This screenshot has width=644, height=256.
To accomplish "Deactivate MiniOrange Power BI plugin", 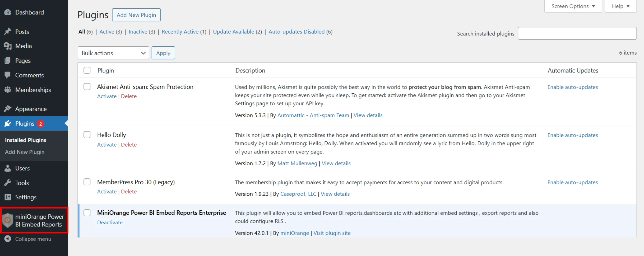I will tap(110, 222).
